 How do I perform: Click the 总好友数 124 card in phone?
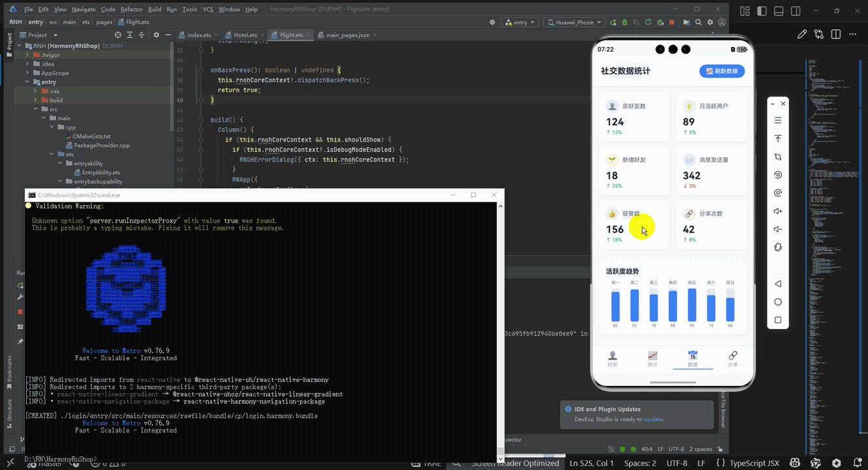point(635,117)
